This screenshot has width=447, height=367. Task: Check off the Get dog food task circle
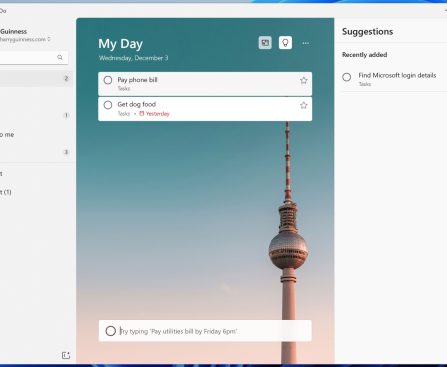tap(108, 105)
